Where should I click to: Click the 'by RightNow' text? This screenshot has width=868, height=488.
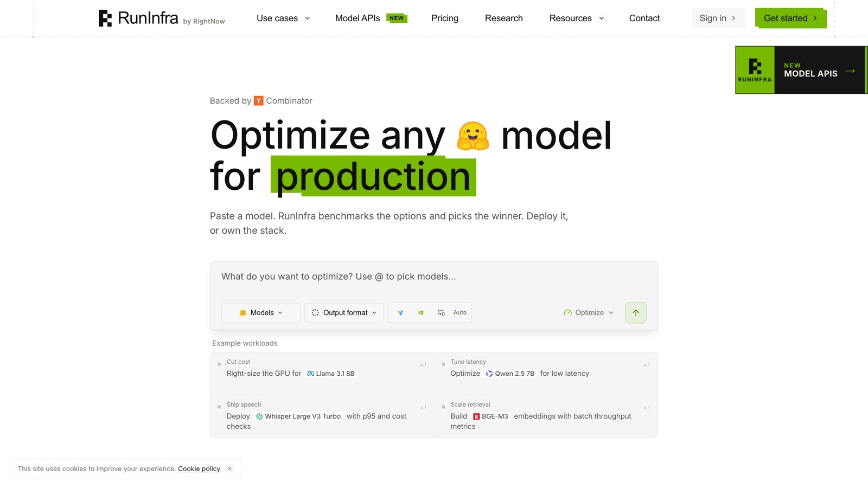204,21
